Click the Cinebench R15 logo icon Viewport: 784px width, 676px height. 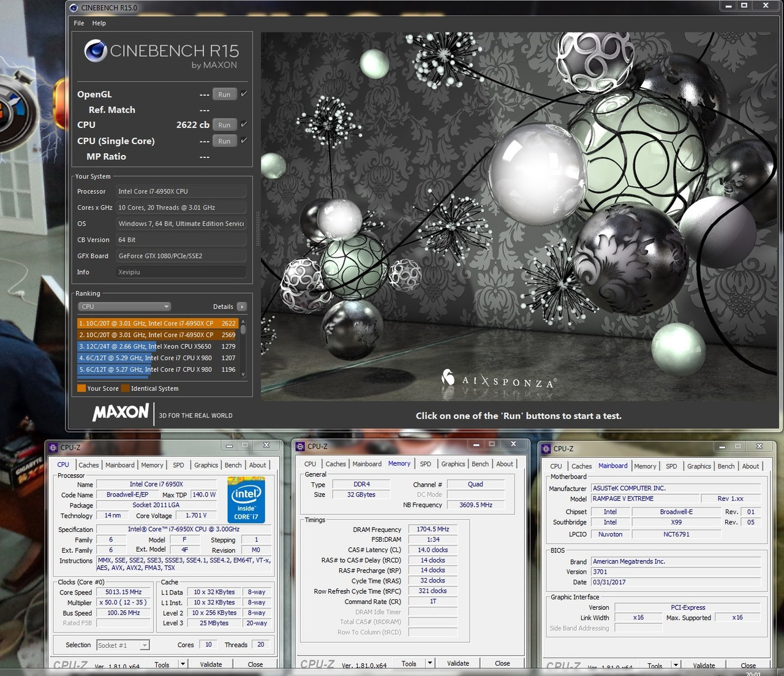(x=96, y=50)
